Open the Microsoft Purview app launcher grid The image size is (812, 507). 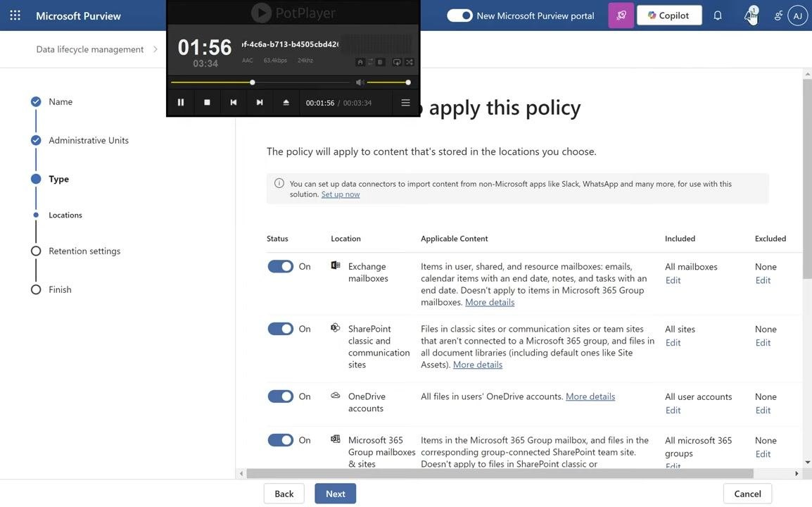(15, 15)
